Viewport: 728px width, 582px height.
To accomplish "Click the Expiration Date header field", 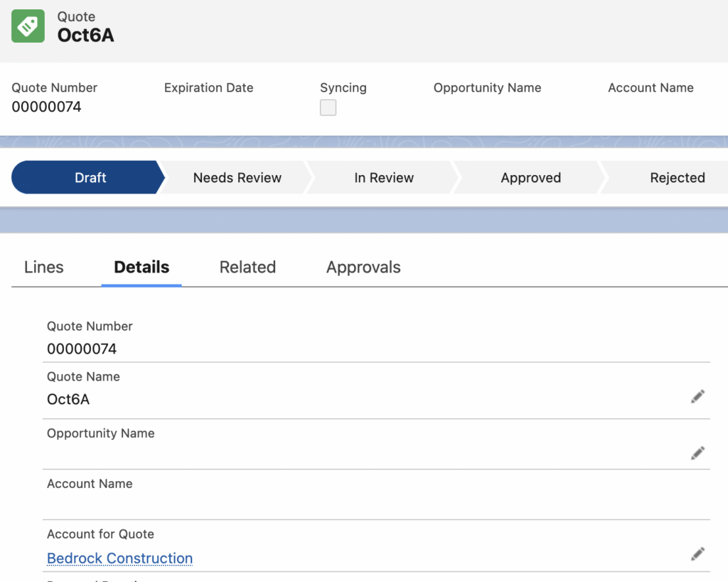I will coord(208,88).
